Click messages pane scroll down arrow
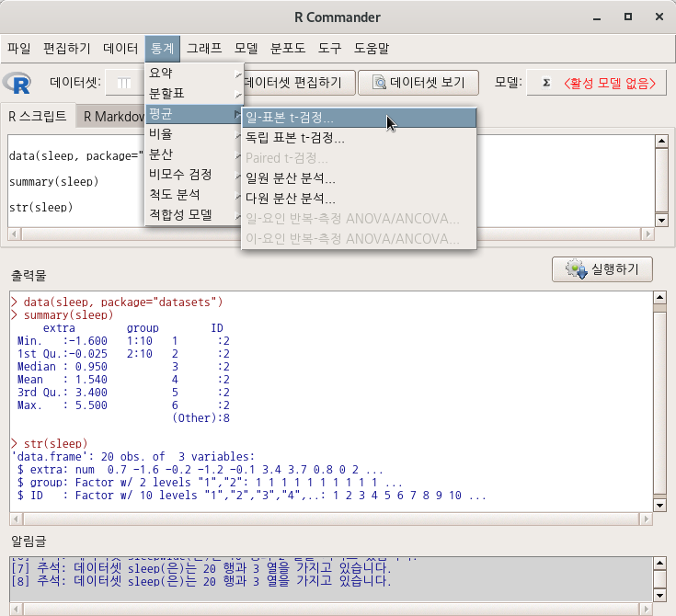This screenshot has width=676, height=616. pos(660,596)
